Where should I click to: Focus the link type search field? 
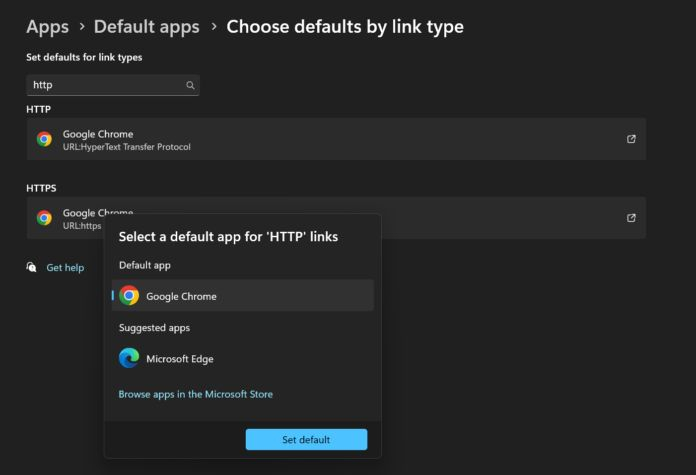[x=105, y=86]
